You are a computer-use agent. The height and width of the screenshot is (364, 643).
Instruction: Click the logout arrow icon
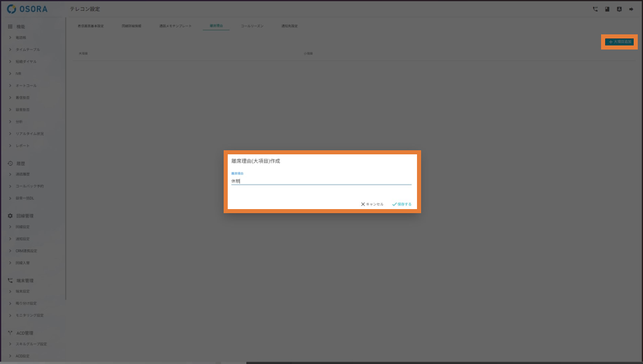[x=631, y=9]
